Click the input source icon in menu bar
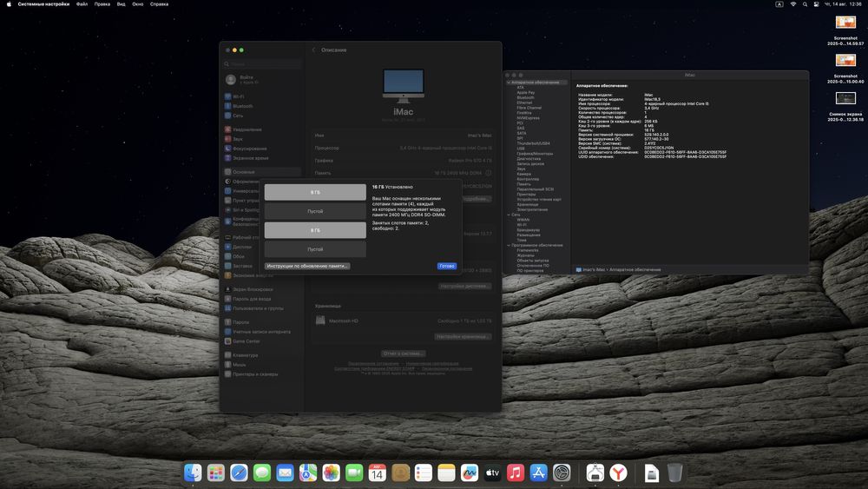This screenshot has height=489, width=868. pyautogui.click(x=779, y=3)
